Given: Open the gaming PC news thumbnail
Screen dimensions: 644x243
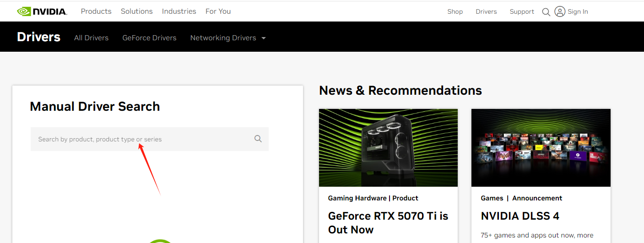Looking at the screenshot, I should (x=388, y=148).
